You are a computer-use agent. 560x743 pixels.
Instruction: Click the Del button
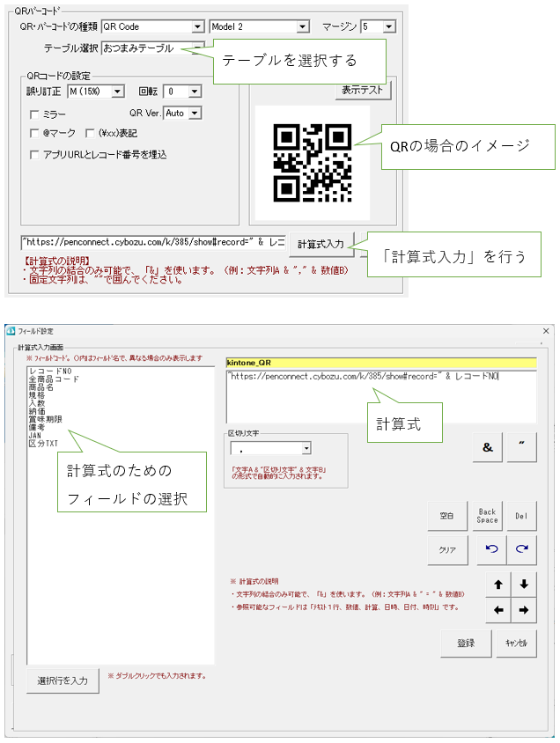coord(521,516)
